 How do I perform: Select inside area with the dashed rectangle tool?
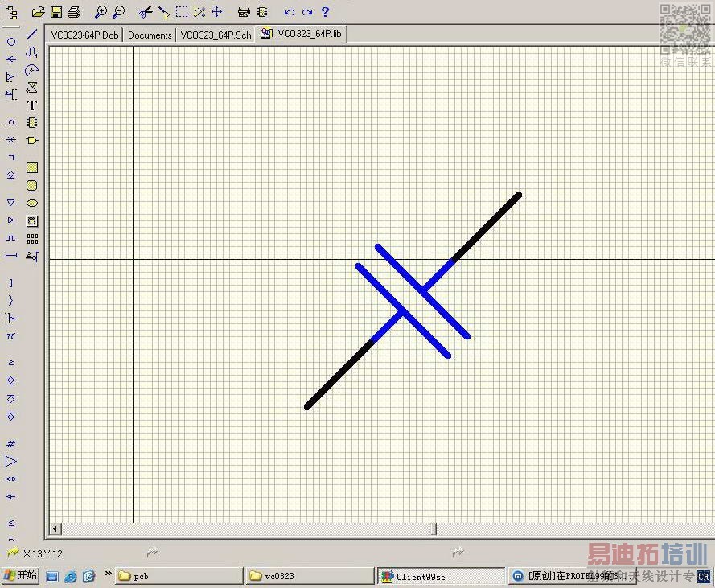click(182, 12)
